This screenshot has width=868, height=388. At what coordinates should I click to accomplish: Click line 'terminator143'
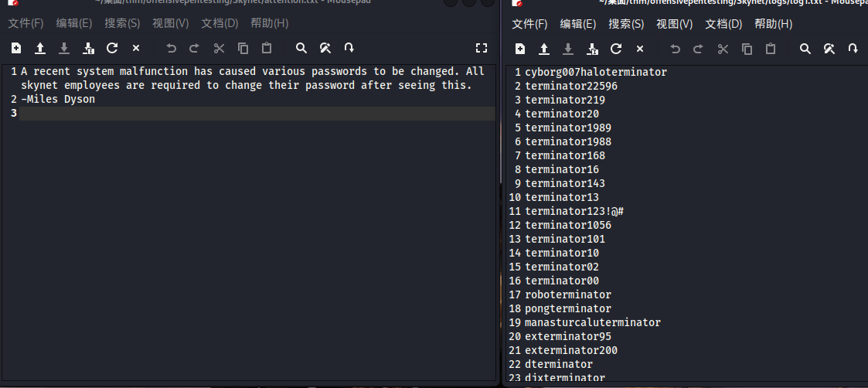[565, 183]
